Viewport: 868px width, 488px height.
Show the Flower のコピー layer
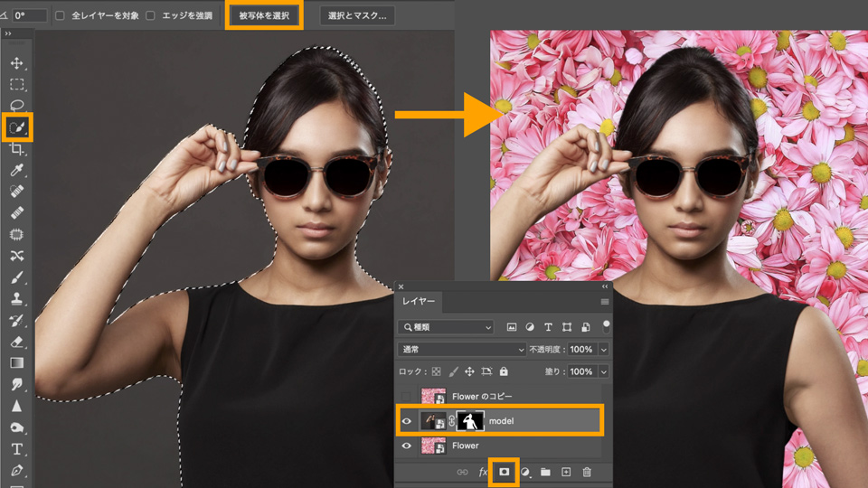(406, 396)
